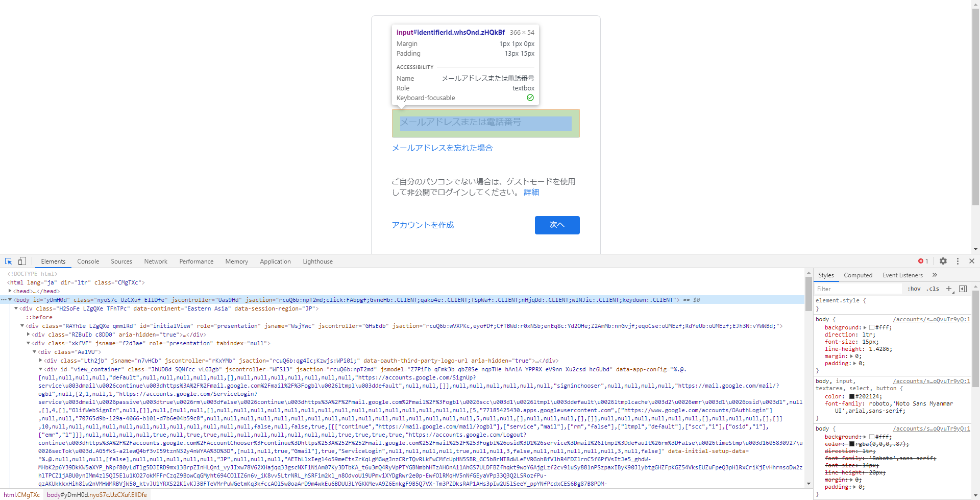
Task: Click the blue 次へ button
Action: coord(557,225)
